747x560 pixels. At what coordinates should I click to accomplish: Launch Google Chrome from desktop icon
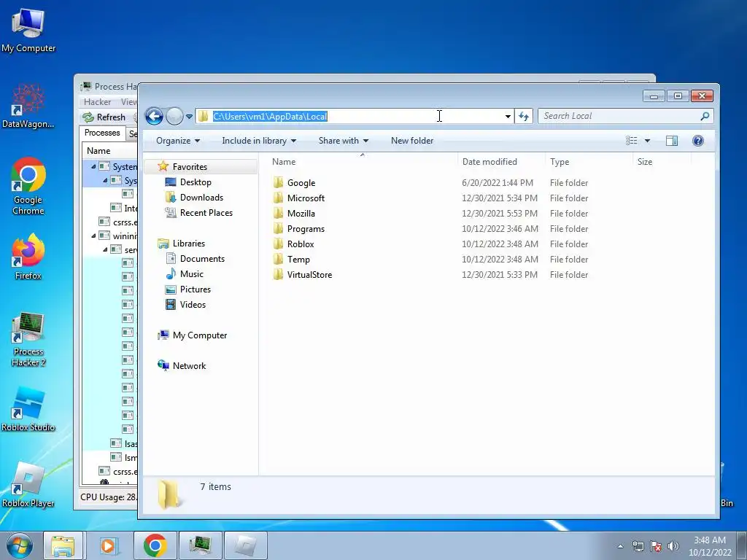click(x=28, y=186)
